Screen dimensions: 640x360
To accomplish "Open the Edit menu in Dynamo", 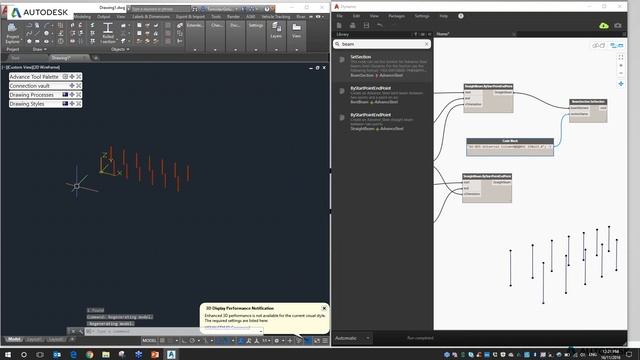I will (356, 16).
